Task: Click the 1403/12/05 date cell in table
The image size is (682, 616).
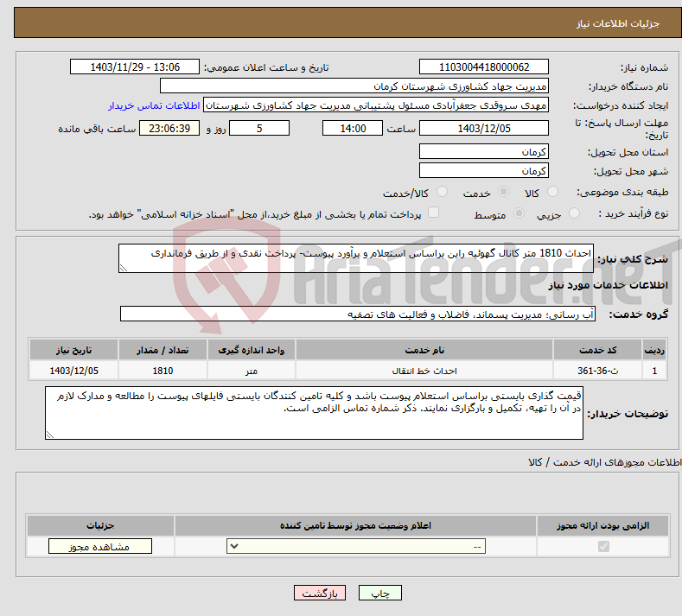Action: [x=74, y=371]
